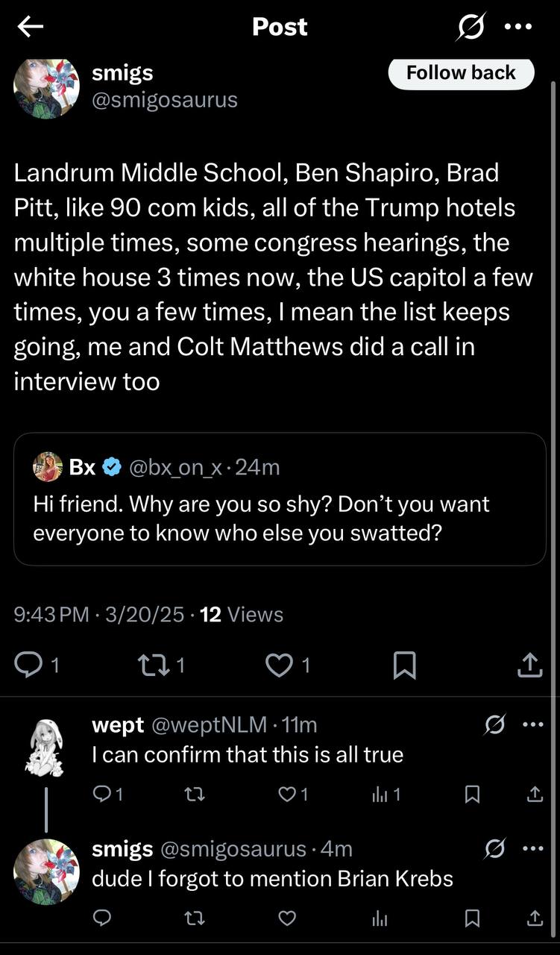The image size is (560, 955).
Task: Open the quoted Bx post
Action: pos(280,499)
